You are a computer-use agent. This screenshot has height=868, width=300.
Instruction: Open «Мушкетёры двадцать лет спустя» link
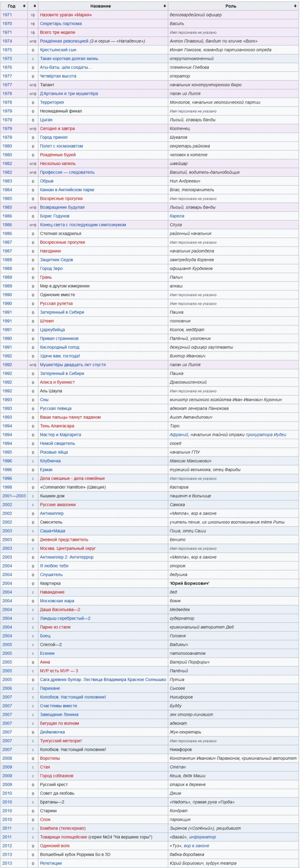73,365
